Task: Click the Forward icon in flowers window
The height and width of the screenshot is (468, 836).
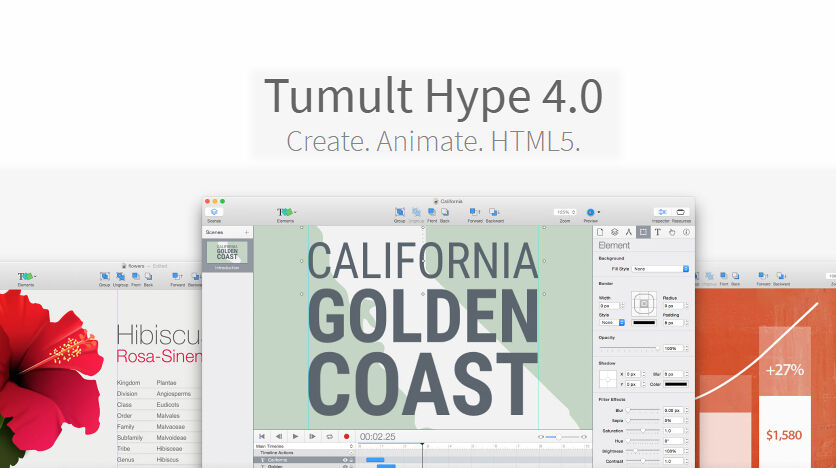Action: pyautogui.click(x=176, y=276)
